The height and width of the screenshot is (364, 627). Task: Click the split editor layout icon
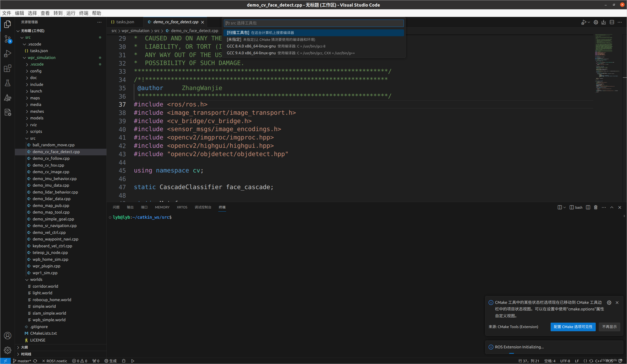tap(612, 22)
